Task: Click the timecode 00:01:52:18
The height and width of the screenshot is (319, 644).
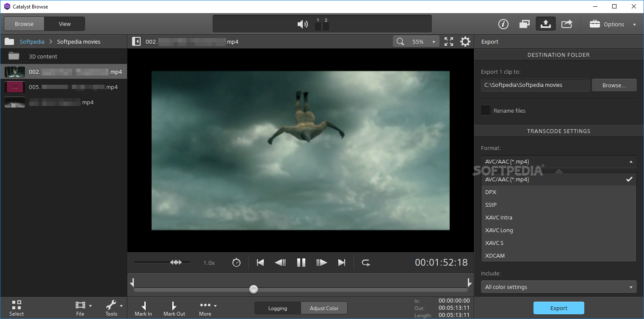Action: (x=441, y=262)
